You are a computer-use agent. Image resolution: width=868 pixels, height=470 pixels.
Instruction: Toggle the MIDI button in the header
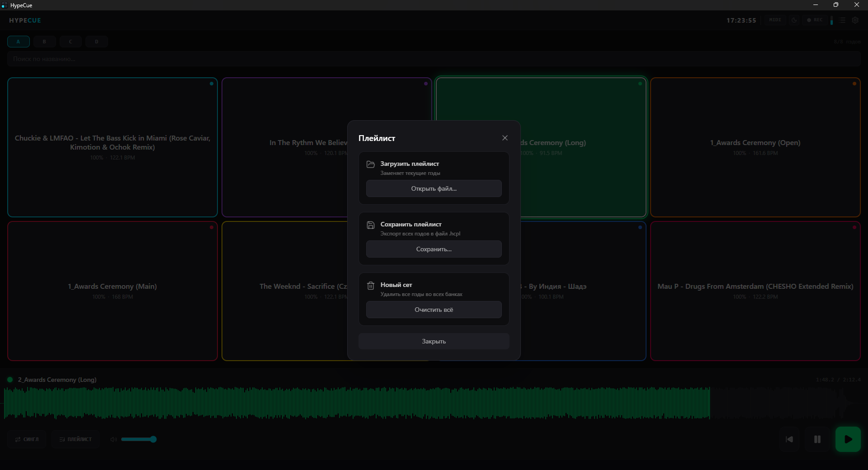coord(775,20)
